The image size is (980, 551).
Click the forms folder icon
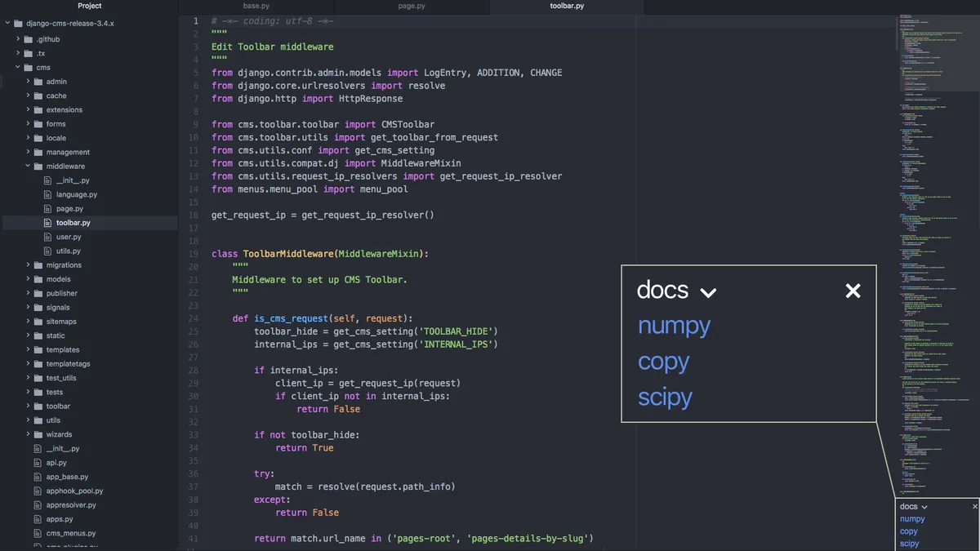click(x=38, y=124)
